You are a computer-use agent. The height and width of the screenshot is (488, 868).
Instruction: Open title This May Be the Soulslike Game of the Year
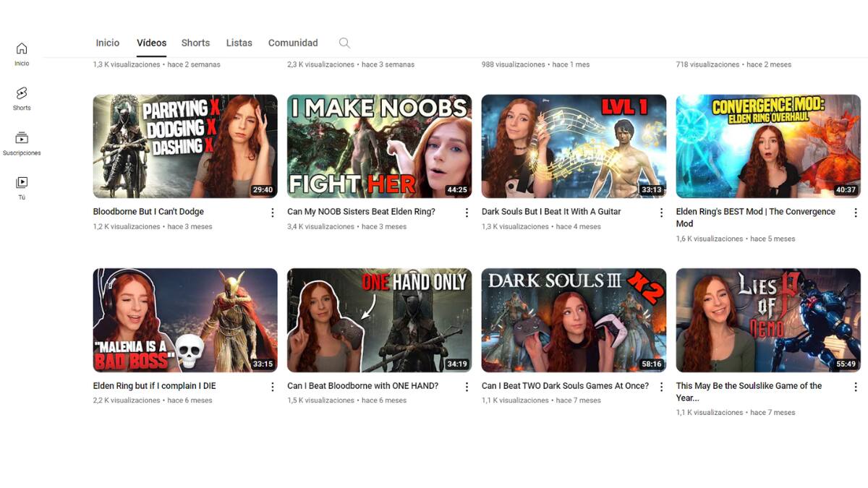(x=749, y=392)
